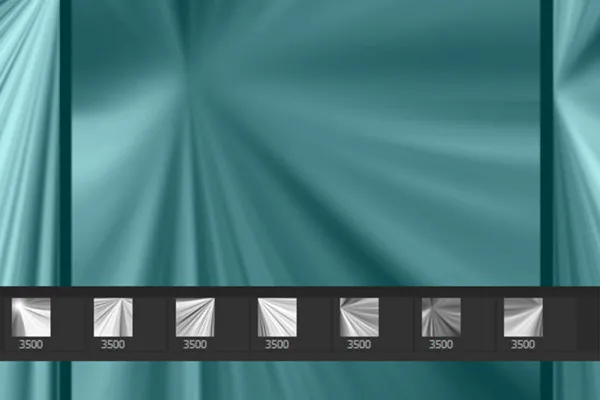Click the light teal ray strip at far left
The image size is (600, 400).
click(29, 143)
